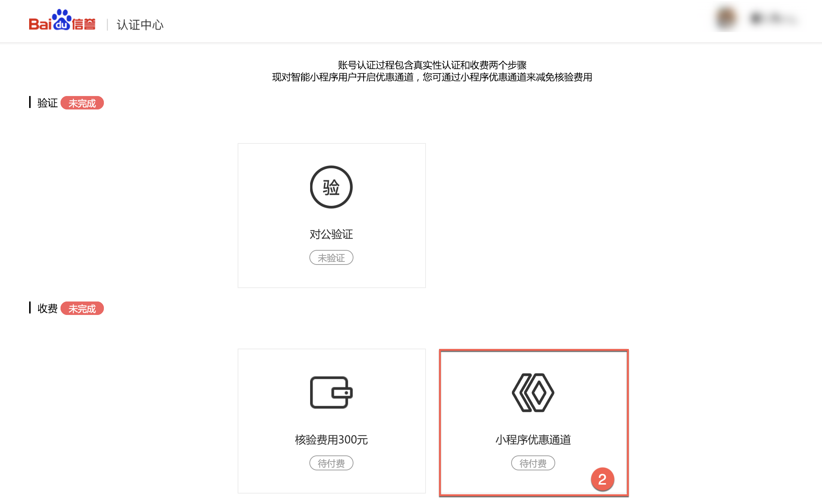Click 待付费 under 核验费用300元
The image size is (822, 504).
tap(331, 463)
